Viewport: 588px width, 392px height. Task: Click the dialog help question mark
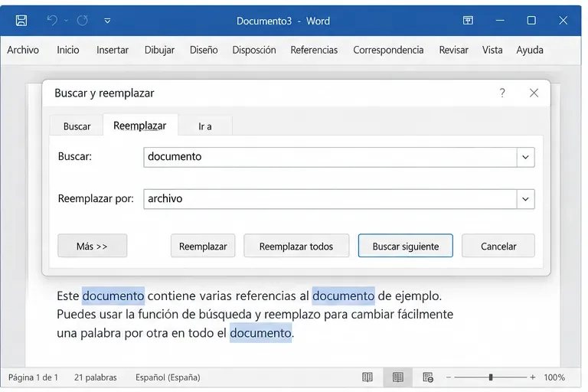tap(502, 93)
